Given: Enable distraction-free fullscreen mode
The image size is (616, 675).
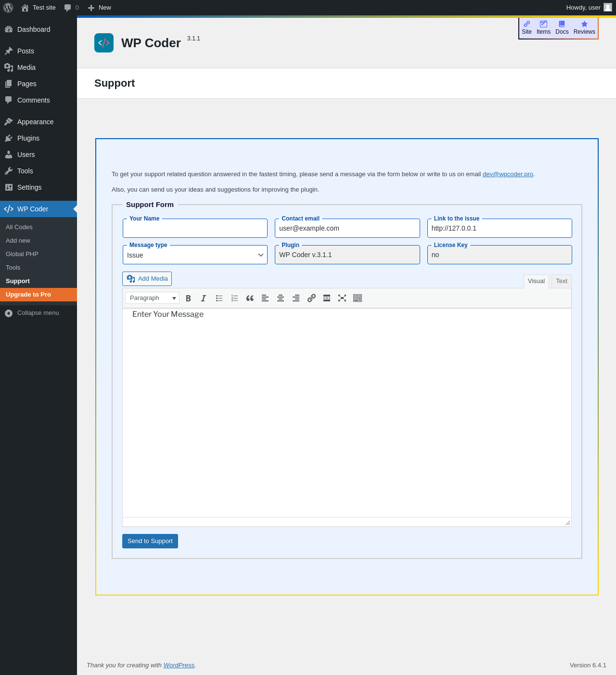Looking at the screenshot, I should (x=342, y=298).
